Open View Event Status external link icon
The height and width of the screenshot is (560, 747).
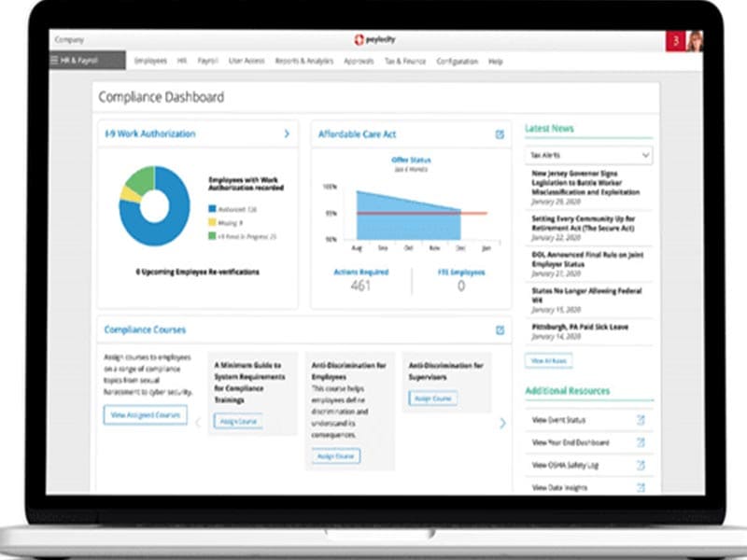(641, 420)
